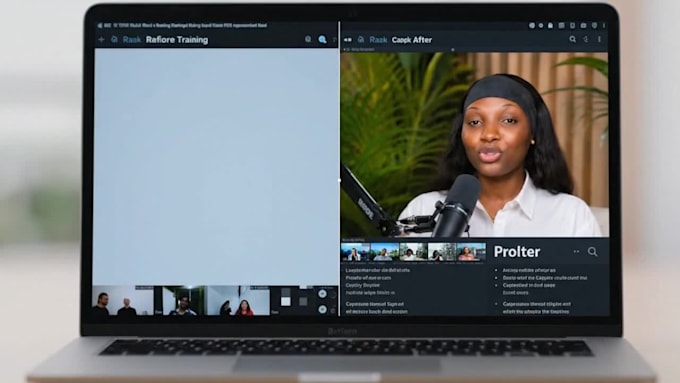Click the blue search icon in the Rafiore Training header

[x=322, y=39]
